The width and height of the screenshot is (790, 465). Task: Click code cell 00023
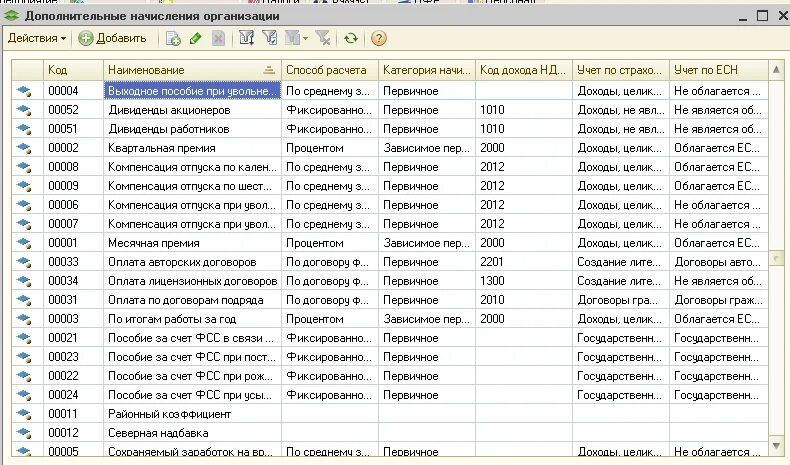tap(73, 357)
